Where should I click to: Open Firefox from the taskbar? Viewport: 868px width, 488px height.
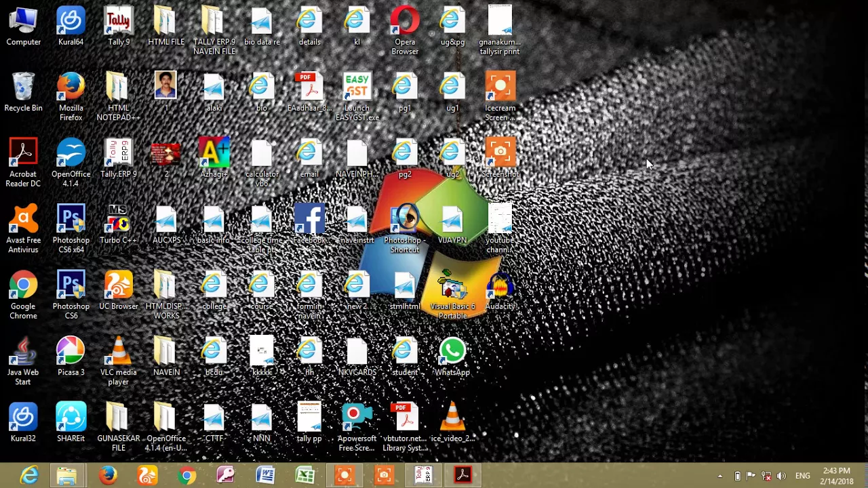[x=108, y=476]
